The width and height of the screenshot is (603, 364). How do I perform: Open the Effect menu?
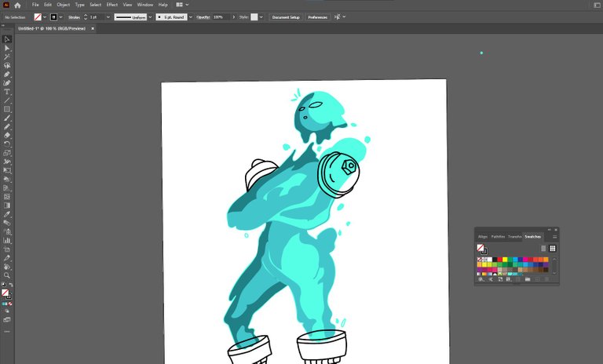click(x=112, y=5)
